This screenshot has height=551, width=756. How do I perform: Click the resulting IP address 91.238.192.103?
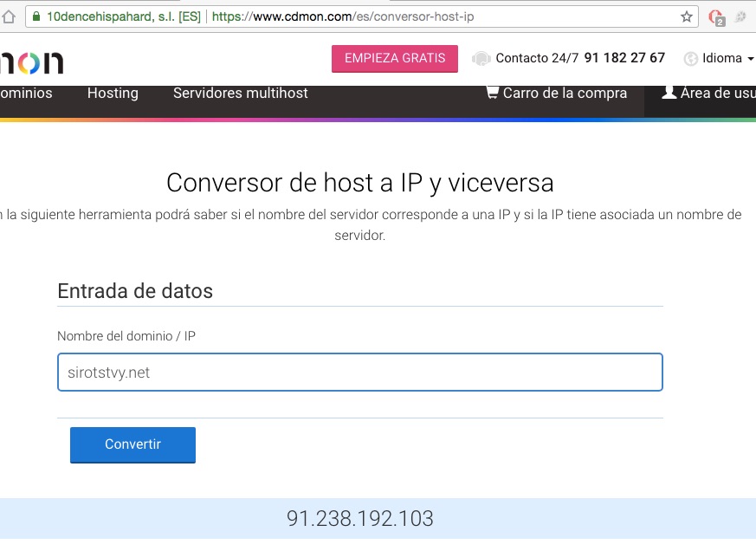click(x=359, y=518)
